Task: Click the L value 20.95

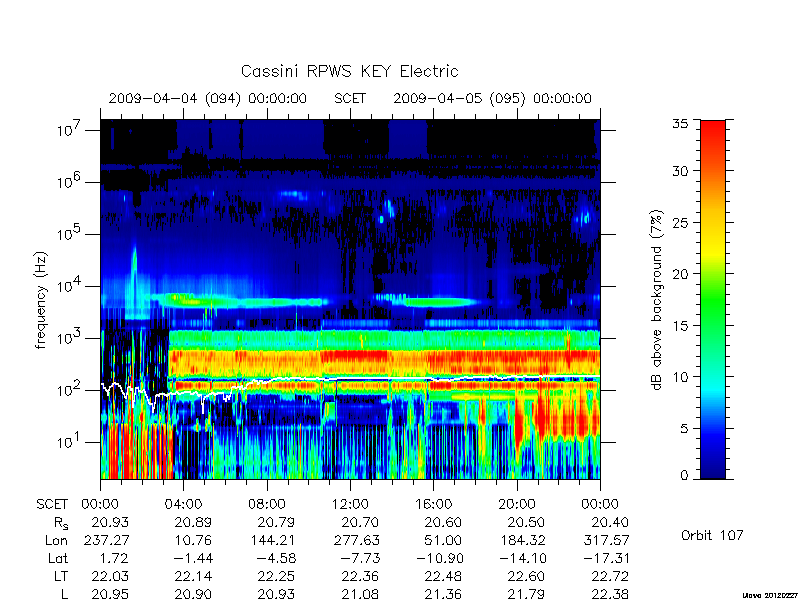Action: click(110, 594)
